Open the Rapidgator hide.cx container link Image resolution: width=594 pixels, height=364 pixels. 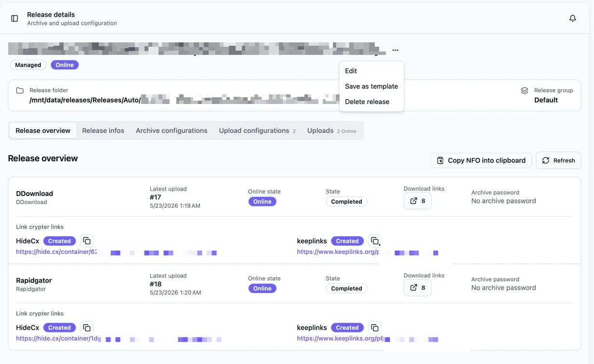click(119, 338)
